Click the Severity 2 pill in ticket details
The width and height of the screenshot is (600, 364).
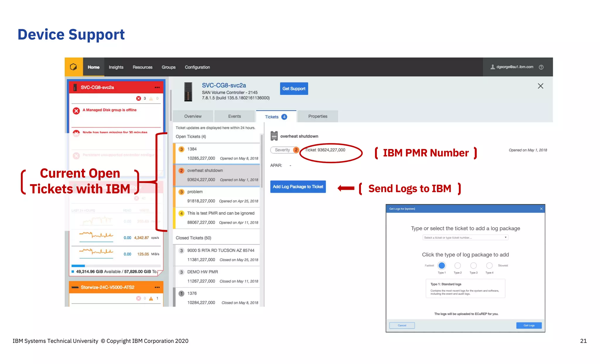[x=284, y=150]
